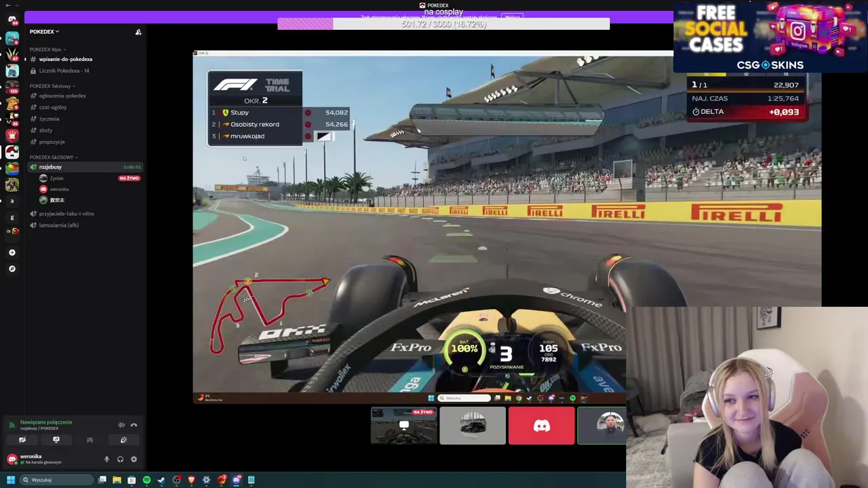Select the car-avatar participant tile
The width and height of the screenshot is (868, 488).
pos(473,426)
